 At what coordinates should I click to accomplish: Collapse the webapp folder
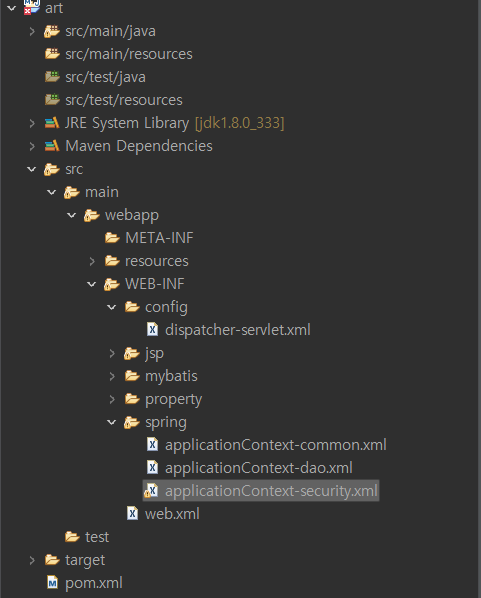71,215
